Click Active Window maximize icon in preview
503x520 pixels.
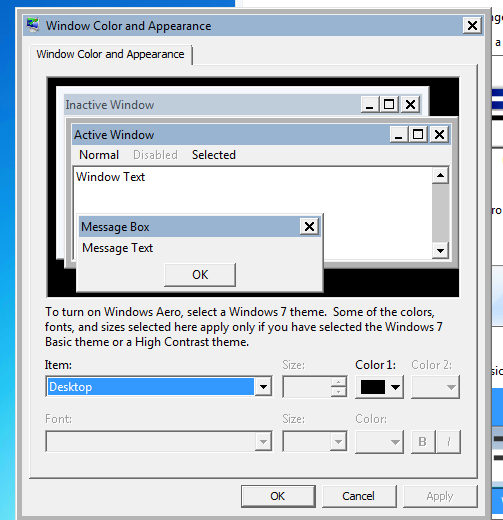click(418, 135)
